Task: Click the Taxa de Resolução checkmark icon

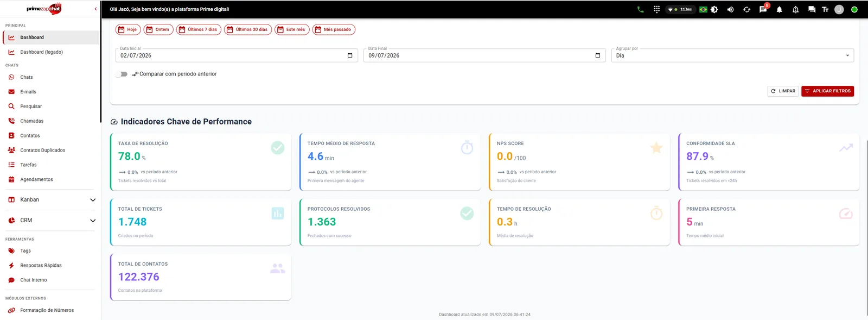Action: [278, 147]
